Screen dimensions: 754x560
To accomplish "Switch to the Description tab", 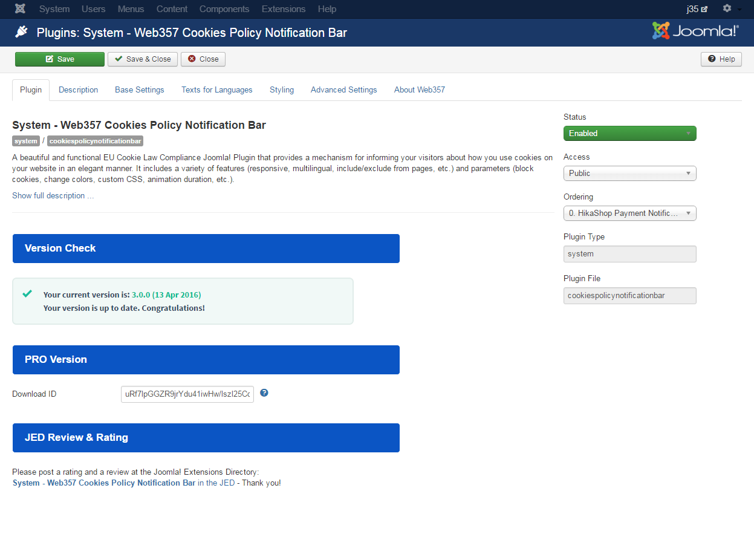I will [79, 90].
